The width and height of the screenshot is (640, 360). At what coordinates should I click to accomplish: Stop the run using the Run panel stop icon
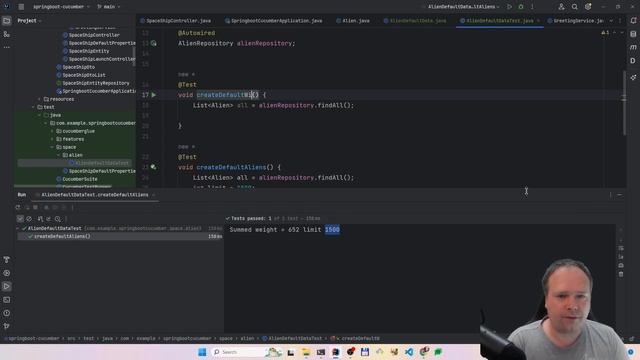36,207
